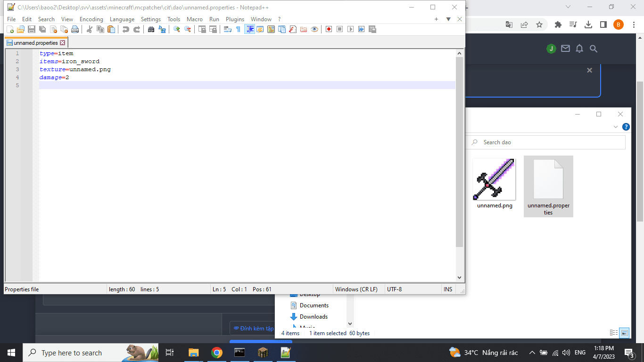644x362 pixels.
Task: Open the File menu
Action: [x=11, y=19]
